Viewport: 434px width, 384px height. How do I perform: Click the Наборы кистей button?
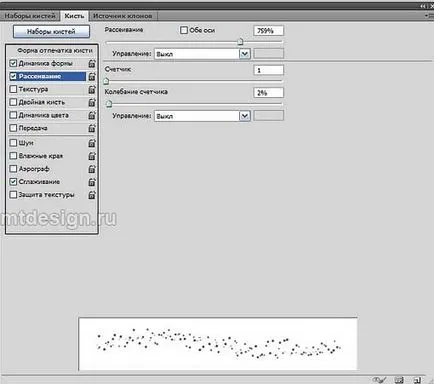(x=51, y=32)
